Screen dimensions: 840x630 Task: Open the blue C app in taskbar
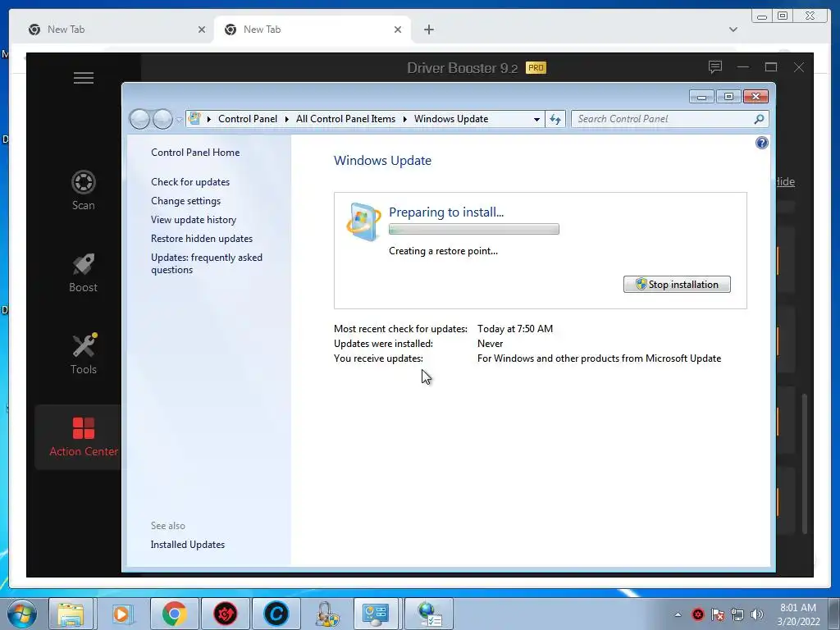[x=276, y=614]
